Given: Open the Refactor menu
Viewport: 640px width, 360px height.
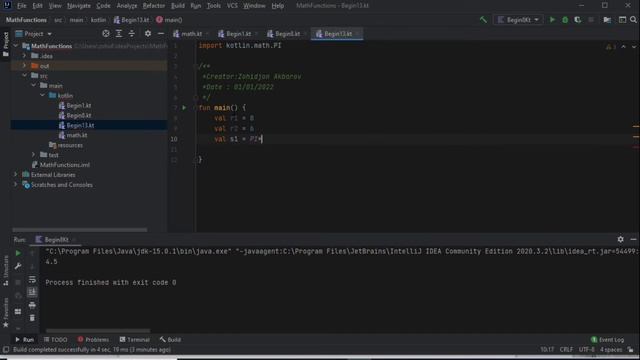Looking at the screenshot, I should pos(153,6).
